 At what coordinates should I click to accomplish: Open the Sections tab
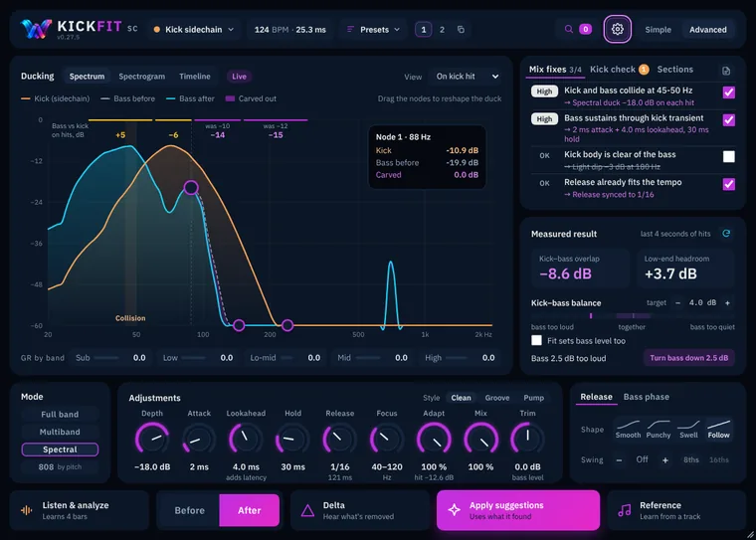coord(675,70)
